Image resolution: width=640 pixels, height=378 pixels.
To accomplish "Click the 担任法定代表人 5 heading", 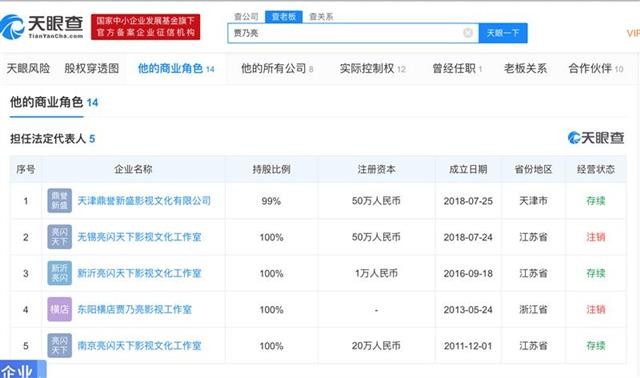I will 53,139.
